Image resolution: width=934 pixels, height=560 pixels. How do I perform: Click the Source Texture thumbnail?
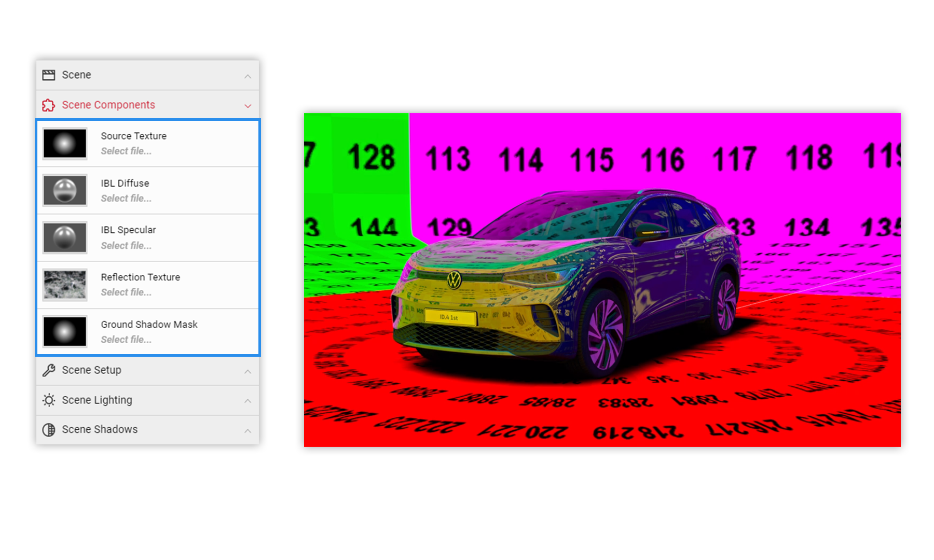(x=65, y=143)
